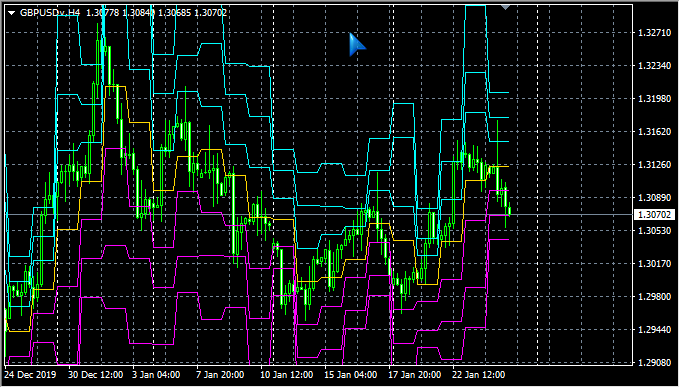Click the 1.31260 price scale label
Image resolution: width=680 pixels, height=388 pixels.
pos(654,165)
